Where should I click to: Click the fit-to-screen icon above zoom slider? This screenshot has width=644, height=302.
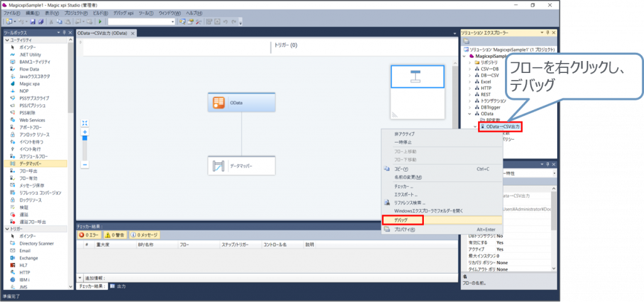(85, 123)
